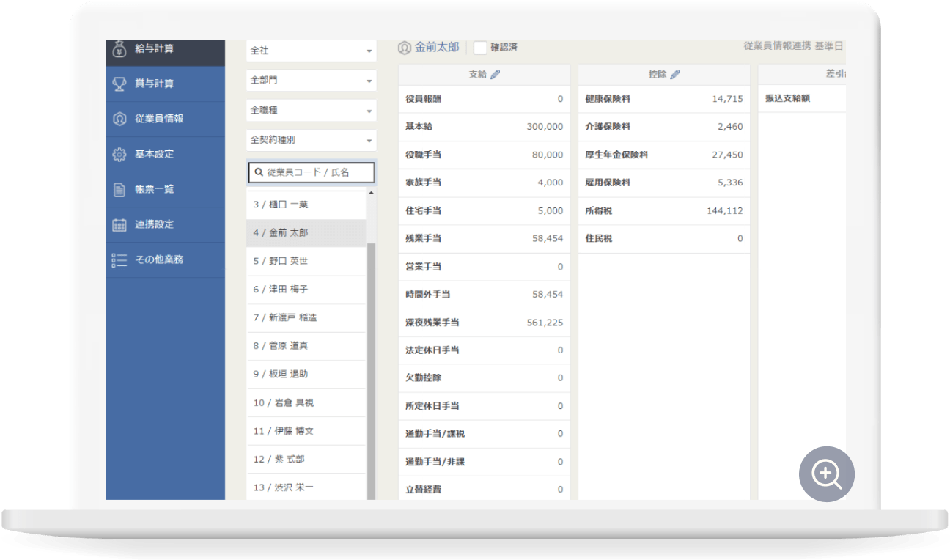Image resolution: width=950 pixels, height=560 pixels.
Task: Click the 法定休日手当 row label
Action: [432, 350]
